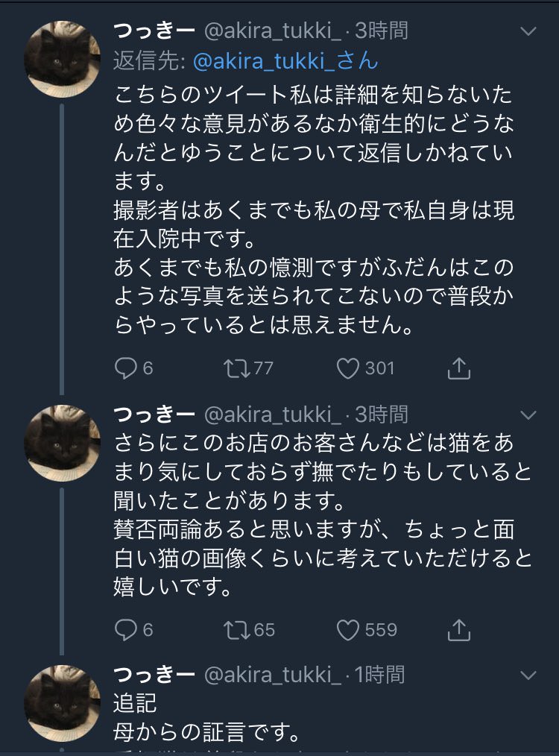Image resolution: width=559 pixels, height=756 pixels.
Task: Share the first tweet via share icon
Action: (x=459, y=368)
